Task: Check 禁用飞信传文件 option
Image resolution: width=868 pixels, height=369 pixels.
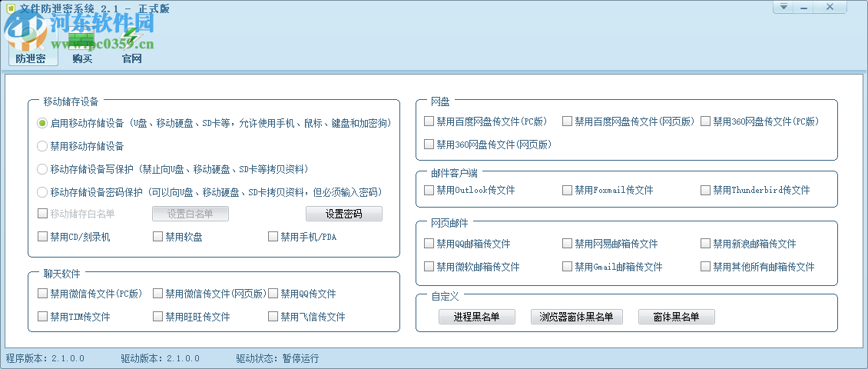Action: [x=273, y=317]
